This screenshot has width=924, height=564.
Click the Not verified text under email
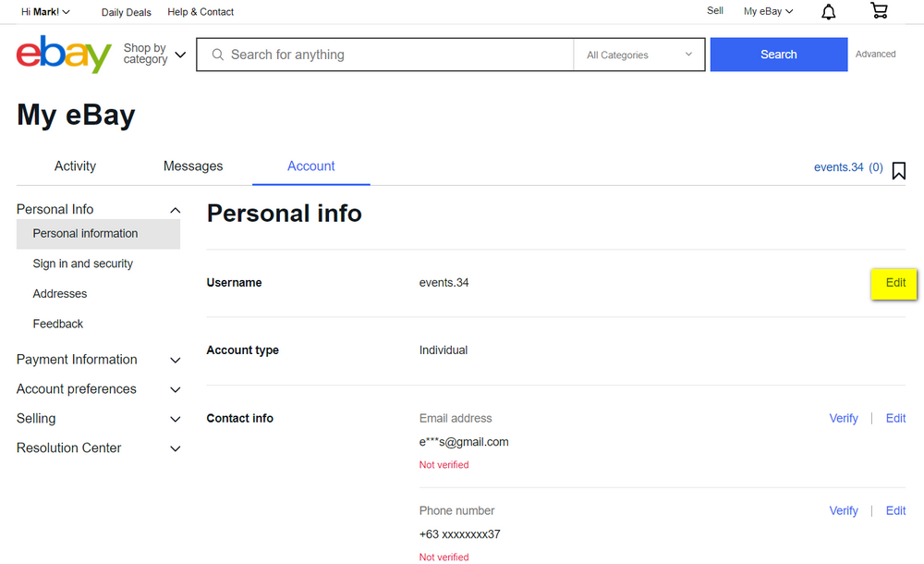444,465
